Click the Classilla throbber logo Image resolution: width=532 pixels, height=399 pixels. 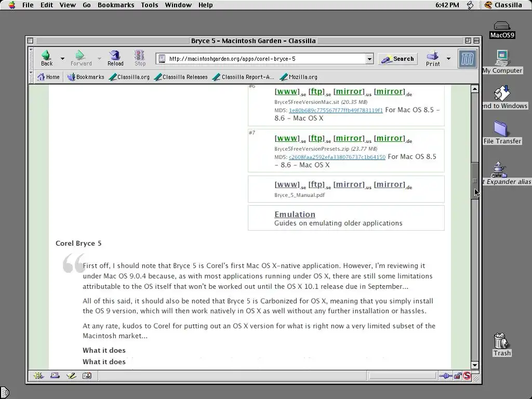(467, 59)
